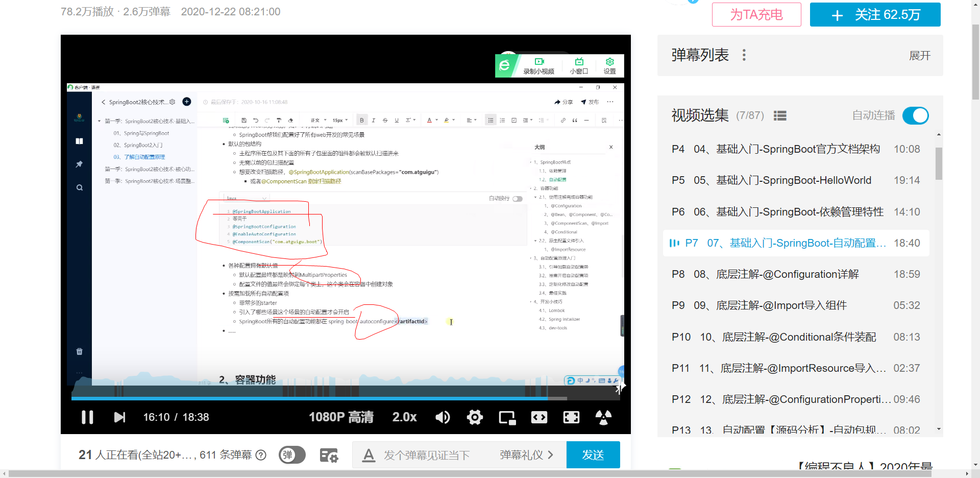The image size is (980, 478).
Task: Click Underline in recorded editor toolbar
Action: pos(397,121)
